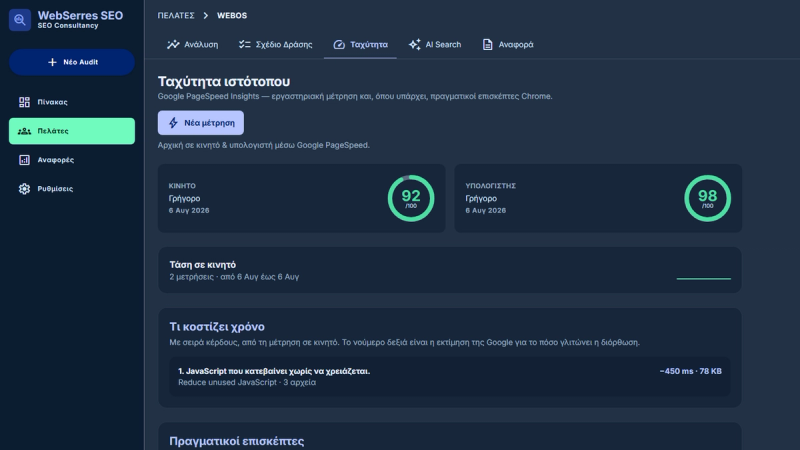Click the Σχέδιο Δράσης checklist icon
Image resolution: width=800 pixels, height=450 pixels.
click(x=244, y=44)
